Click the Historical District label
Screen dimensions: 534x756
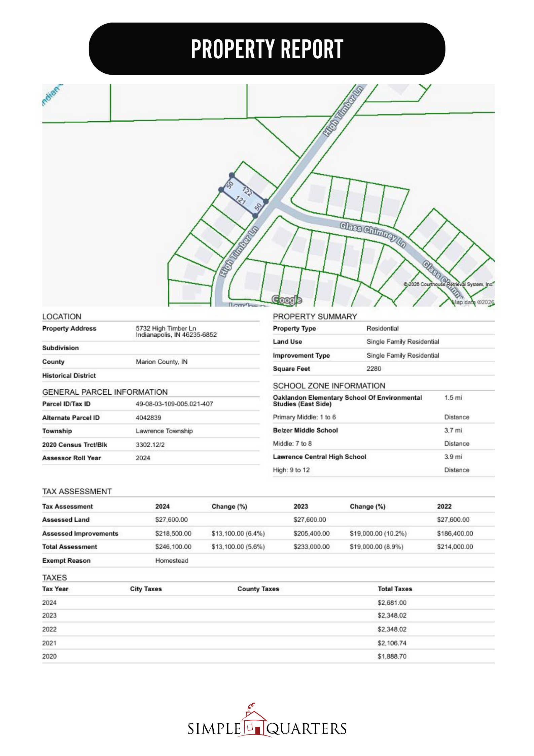point(69,375)
